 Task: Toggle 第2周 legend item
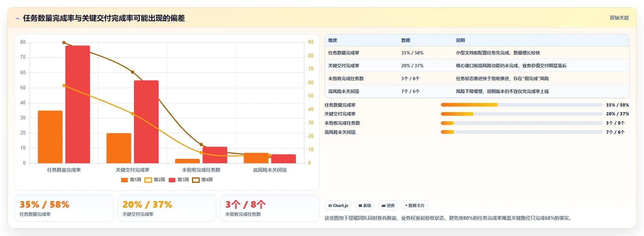[155, 180]
